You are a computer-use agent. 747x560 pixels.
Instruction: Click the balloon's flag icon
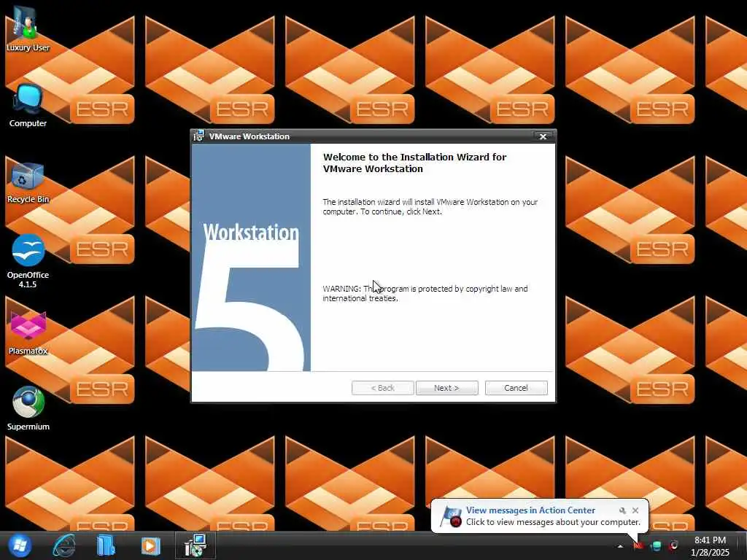point(451,517)
